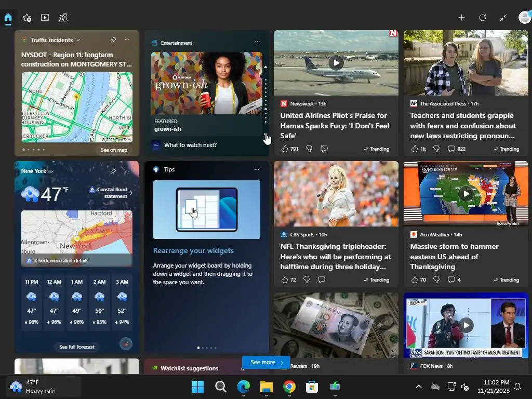Launch Microsoft Edge from taskbar
This screenshot has height=399, width=532.
(x=243, y=387)
